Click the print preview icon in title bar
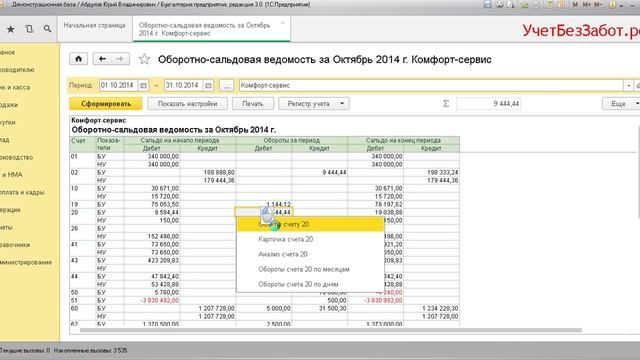Image resolution: width=640 pixels, height=360 pixels. pos(511,4)
